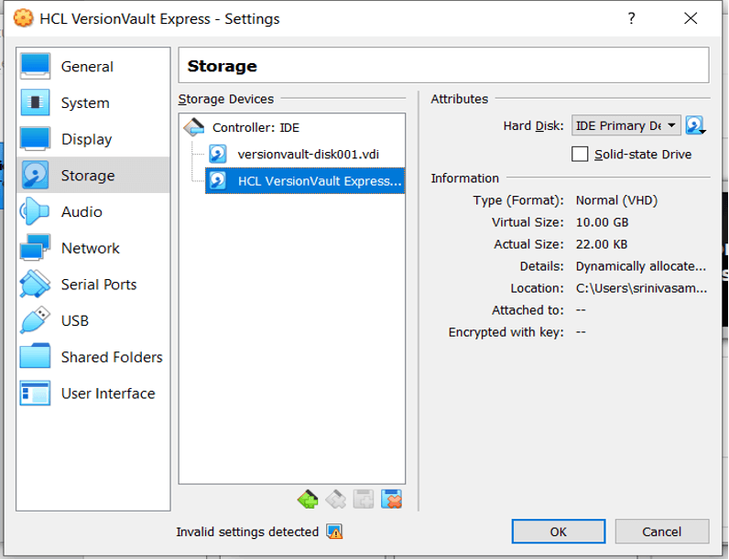The image size is (729, 560).
Task: Click the Network computers icon
Action: point(35,248)
